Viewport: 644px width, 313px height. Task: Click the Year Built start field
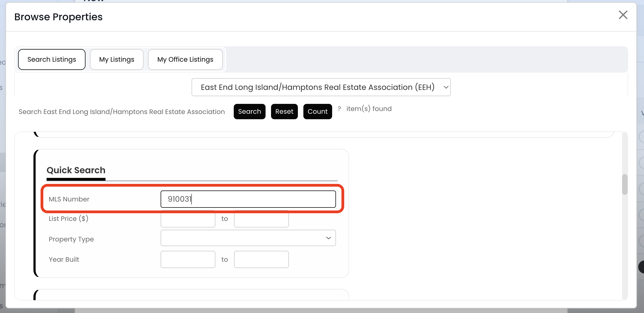tap(188, 259)
